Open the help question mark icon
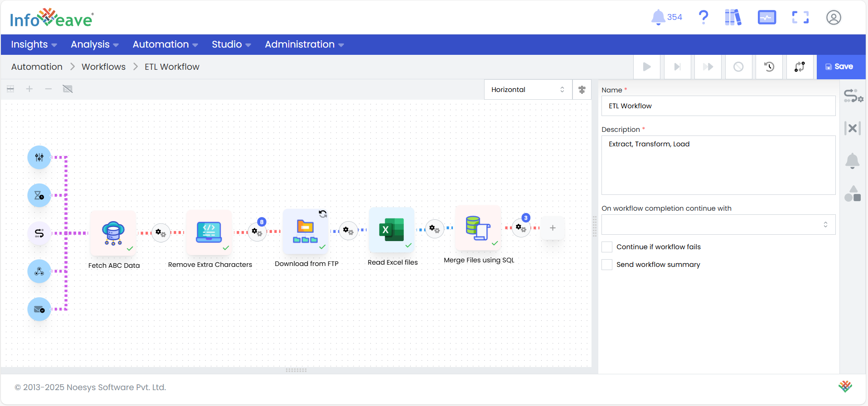Image resolution: width=868 pixels, height=406 pixels. tap(703, 17)
